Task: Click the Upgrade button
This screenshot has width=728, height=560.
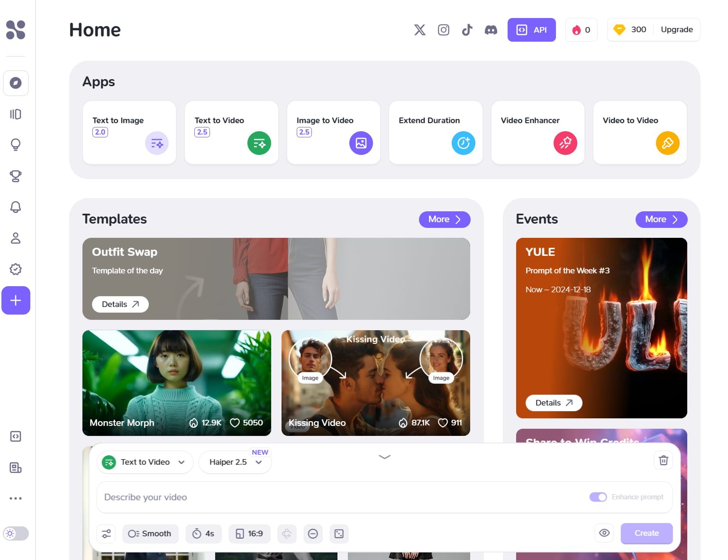Action: [676, 29]
